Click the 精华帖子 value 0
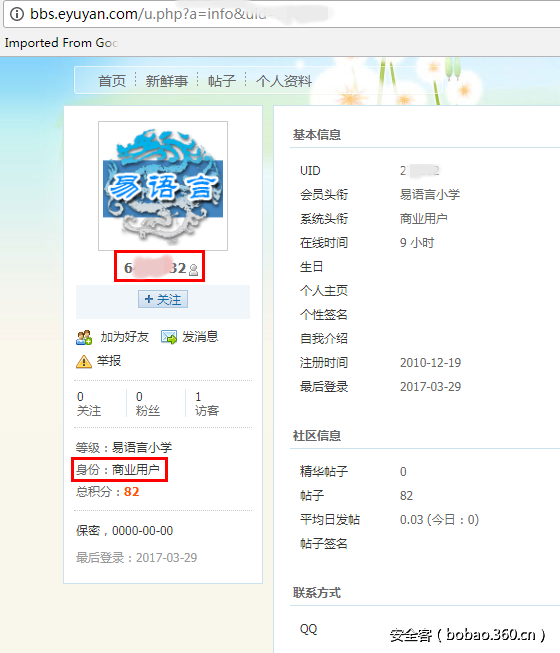 pos(403,472)
